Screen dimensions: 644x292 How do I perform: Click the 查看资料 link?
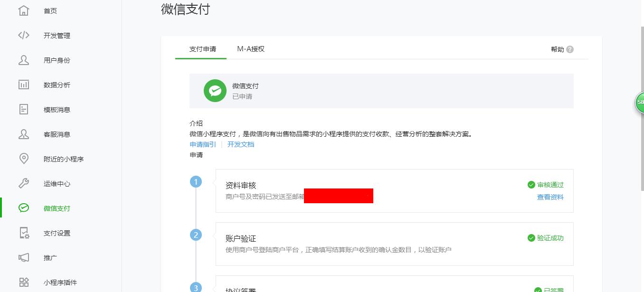point(550,197)
